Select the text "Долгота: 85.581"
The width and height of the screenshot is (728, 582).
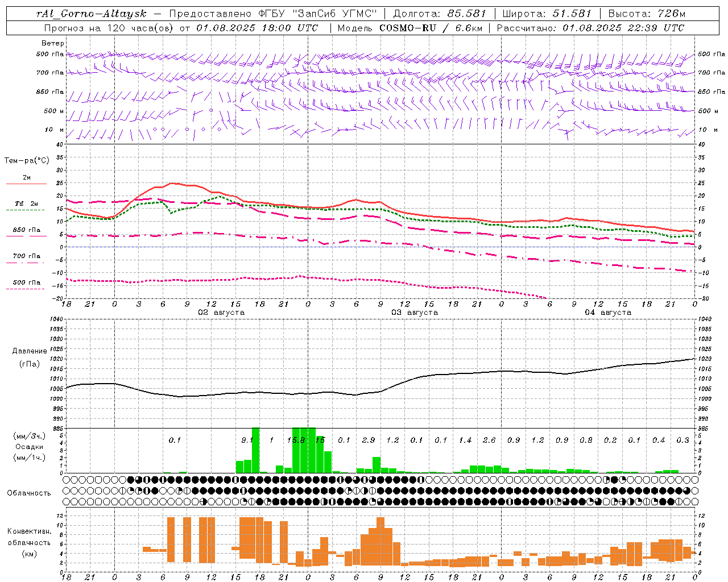[440, 14]
